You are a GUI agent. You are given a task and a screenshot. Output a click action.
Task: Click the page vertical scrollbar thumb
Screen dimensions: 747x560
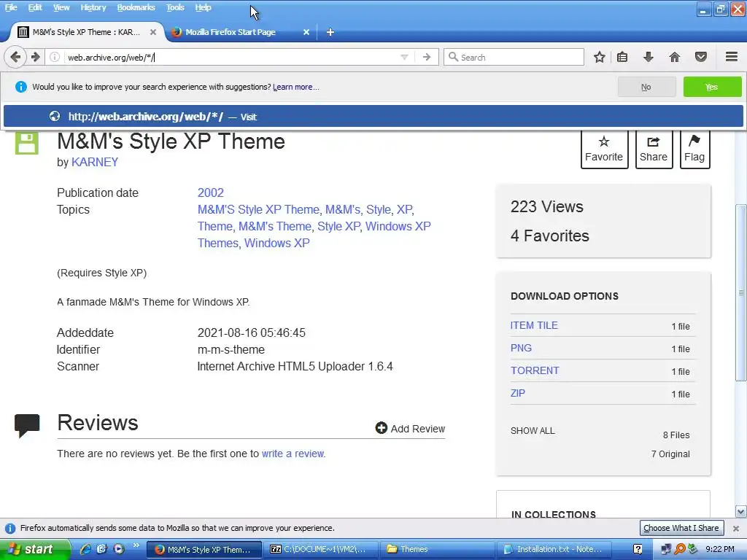pos(741,292)
